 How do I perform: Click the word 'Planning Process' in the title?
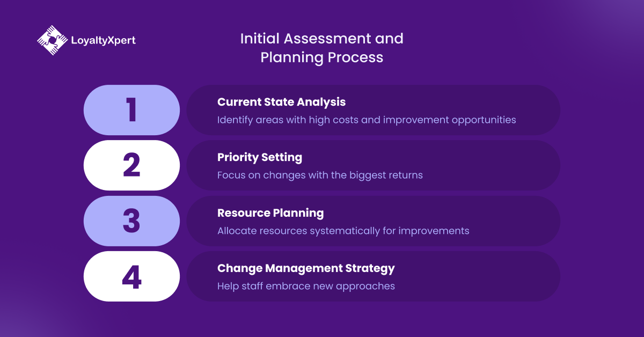click(322, 57)
